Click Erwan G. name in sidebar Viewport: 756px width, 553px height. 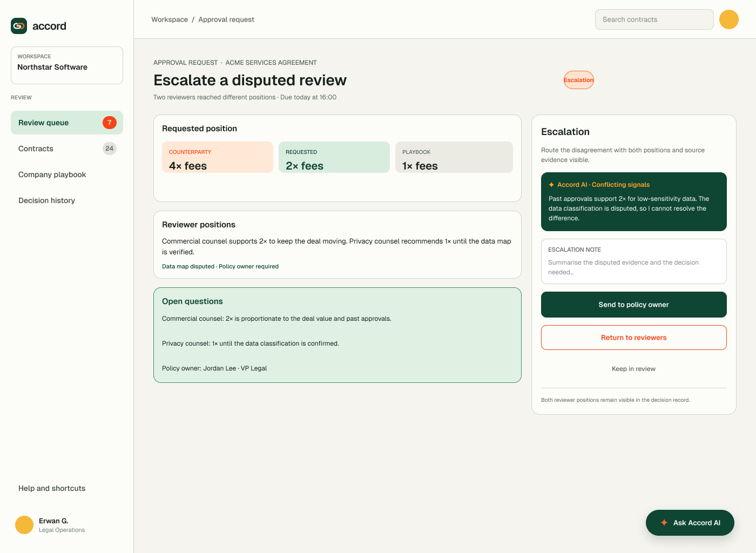(x=53, y=521)
